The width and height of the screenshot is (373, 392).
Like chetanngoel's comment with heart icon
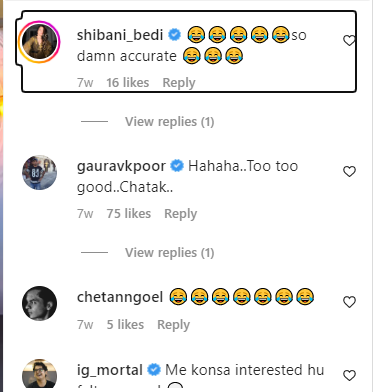point(349,302)
